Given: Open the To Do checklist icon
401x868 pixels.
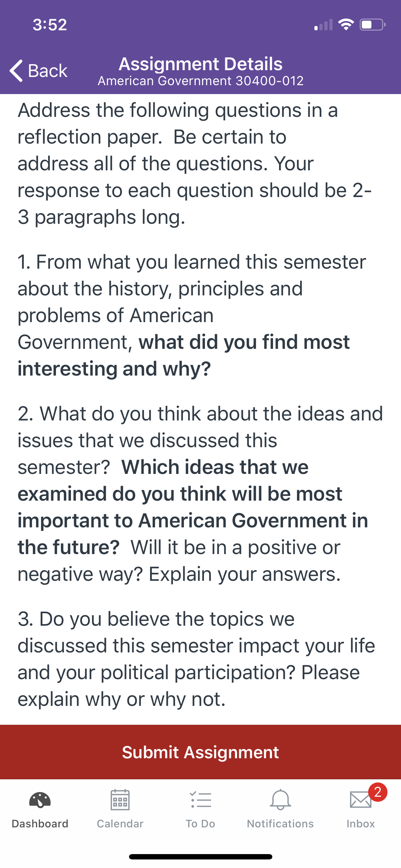Looking at the screenshot, I should point(200,800).
